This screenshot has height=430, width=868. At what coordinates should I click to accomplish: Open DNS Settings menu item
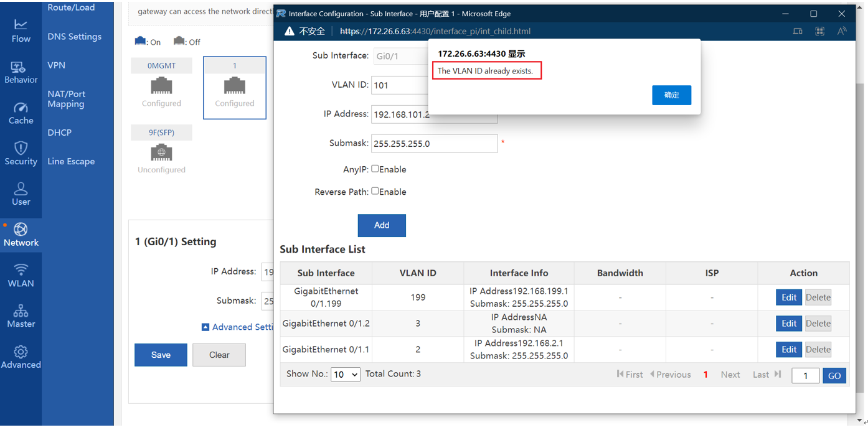click(74, 37)
